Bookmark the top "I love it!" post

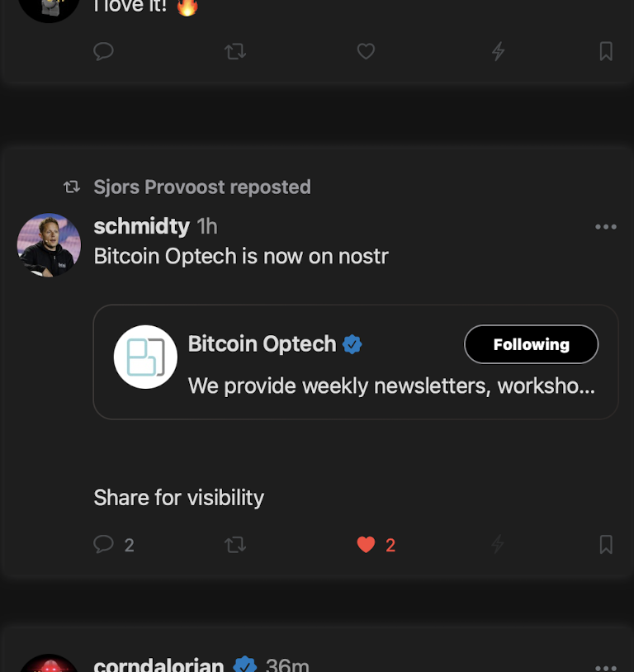(606, 52)
